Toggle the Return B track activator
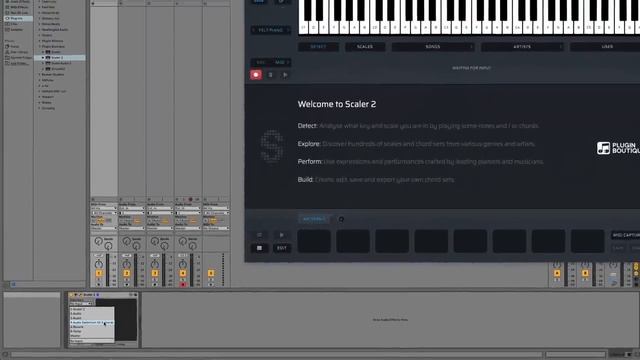This screenshot has width=640, height=360. (585, 273)
